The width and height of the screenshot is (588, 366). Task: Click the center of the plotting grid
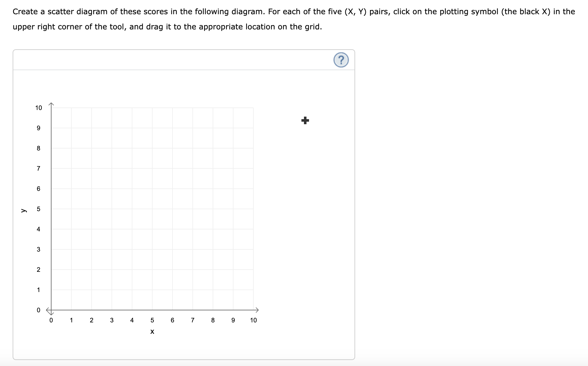(152, 209)
